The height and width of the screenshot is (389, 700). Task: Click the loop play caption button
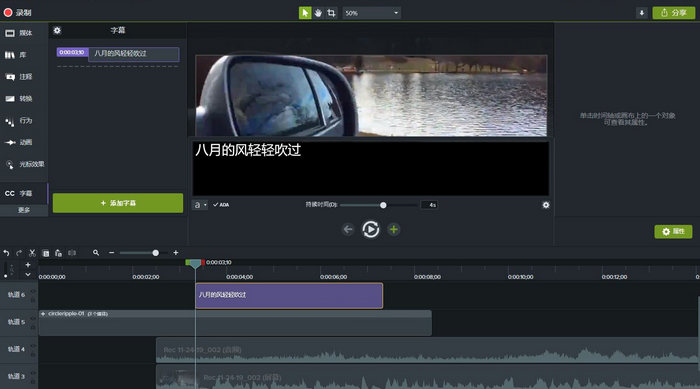pos(371,230)
